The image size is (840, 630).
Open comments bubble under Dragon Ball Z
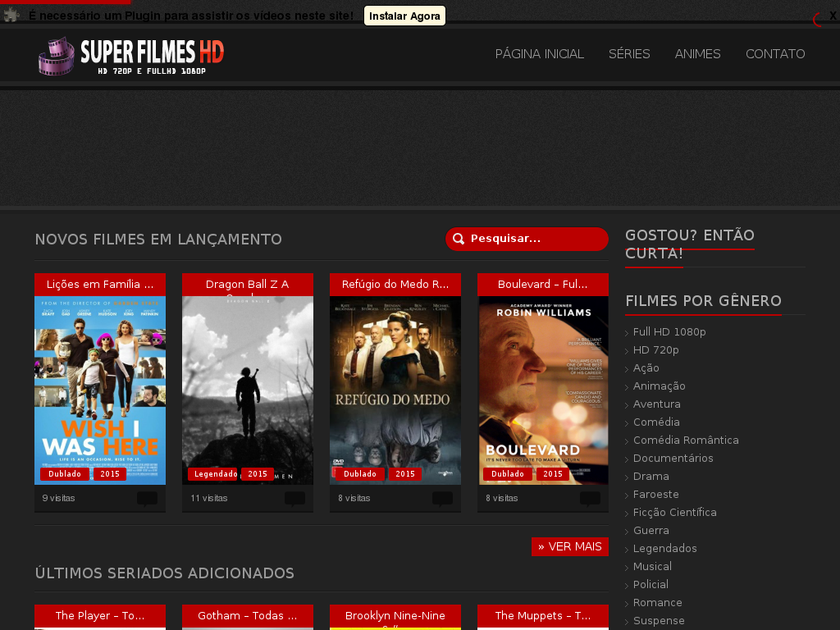(x=294, y=499)
